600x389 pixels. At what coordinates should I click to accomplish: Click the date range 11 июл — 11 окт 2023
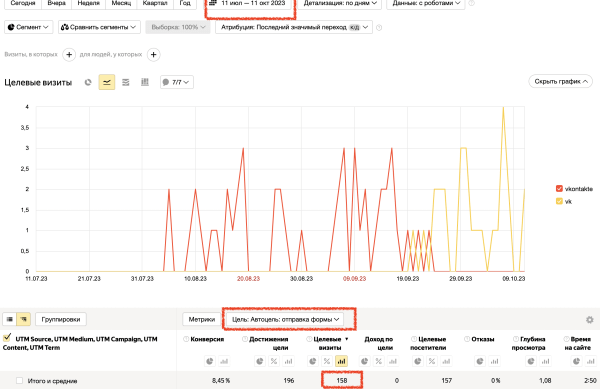pos(253,3)
